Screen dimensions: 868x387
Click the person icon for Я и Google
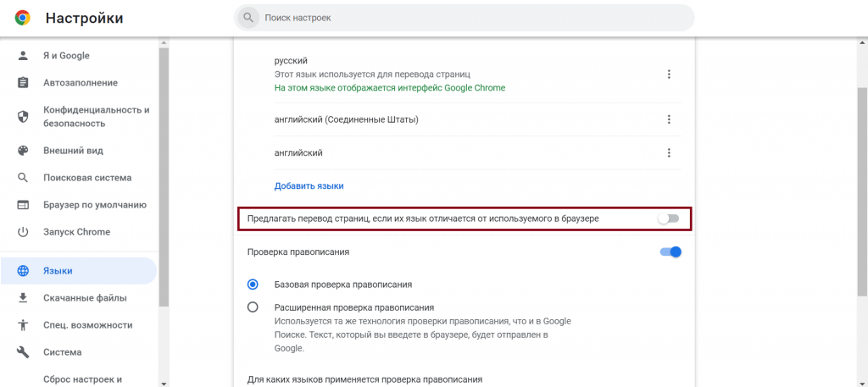pyautogui.click(x=24, y=56)
